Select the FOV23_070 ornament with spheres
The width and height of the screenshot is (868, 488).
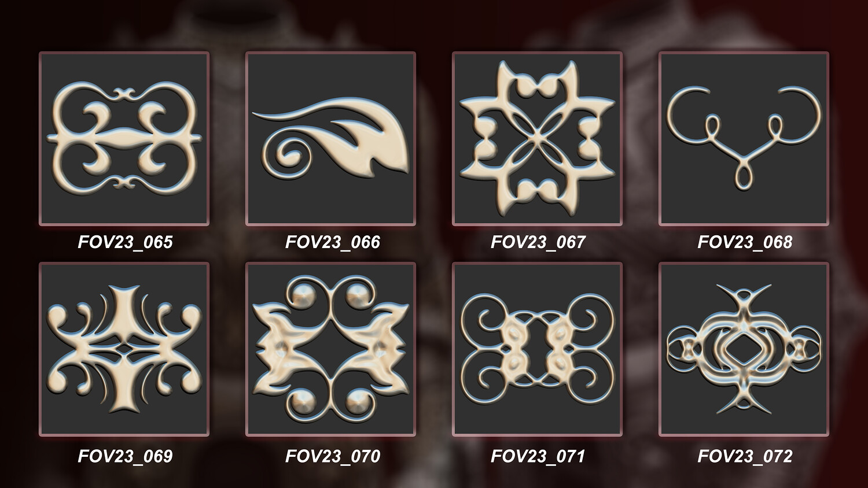(331, 349)
